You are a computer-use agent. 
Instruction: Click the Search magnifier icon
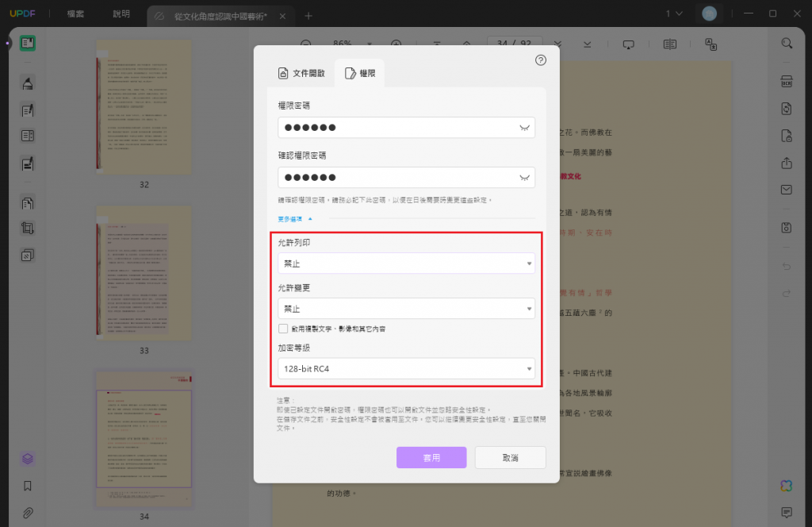(x=787, y=43)
